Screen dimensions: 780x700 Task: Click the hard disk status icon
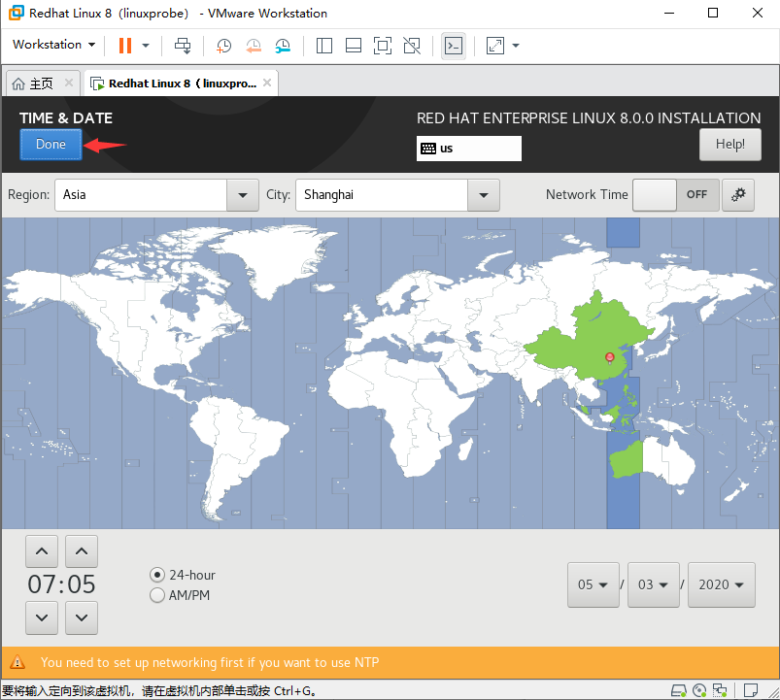[x=679, y=690]
